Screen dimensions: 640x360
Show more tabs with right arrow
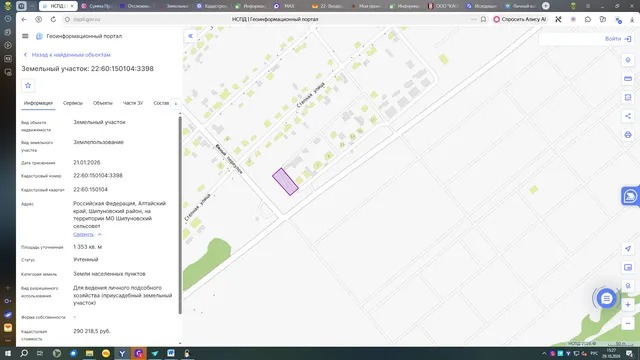pos(176,104)
